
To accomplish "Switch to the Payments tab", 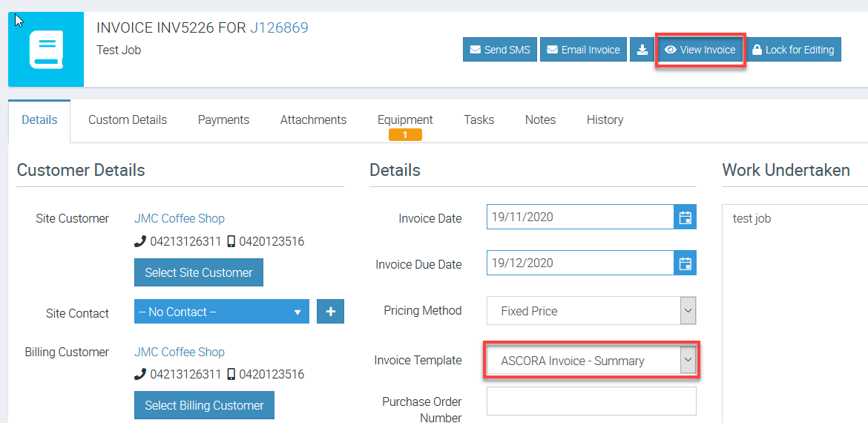I will click(223, 119).
